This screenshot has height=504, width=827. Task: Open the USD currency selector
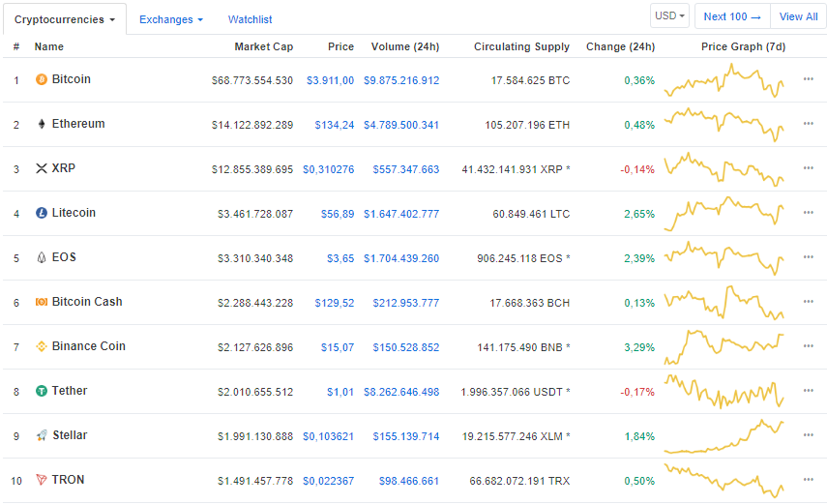click(670, 15)
